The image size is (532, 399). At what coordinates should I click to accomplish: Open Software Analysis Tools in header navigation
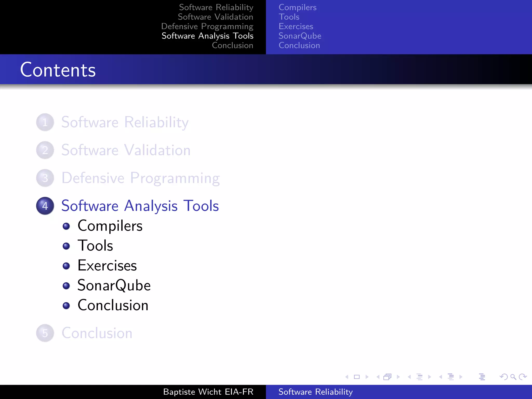(x=208, y=36)
